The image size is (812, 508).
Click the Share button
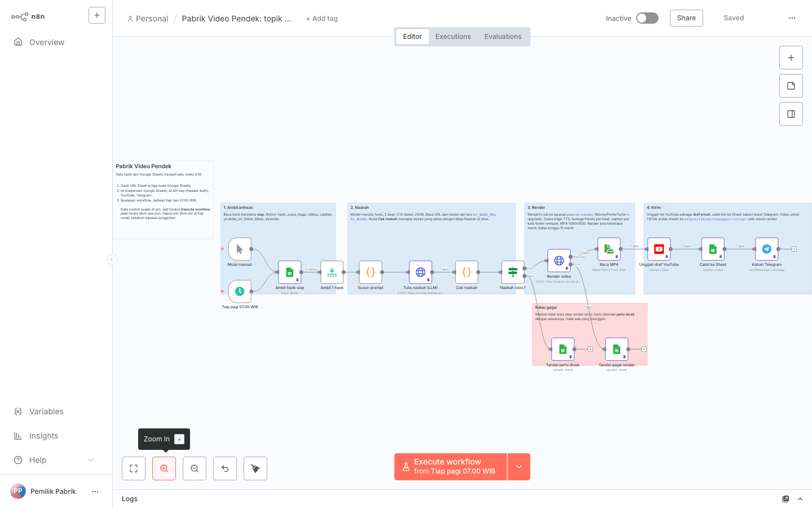pos(686,18)
